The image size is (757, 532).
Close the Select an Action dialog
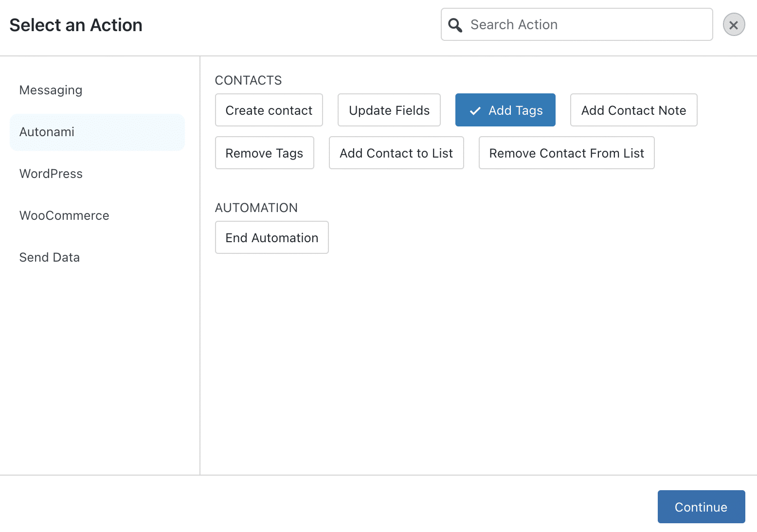coord(734,25)
